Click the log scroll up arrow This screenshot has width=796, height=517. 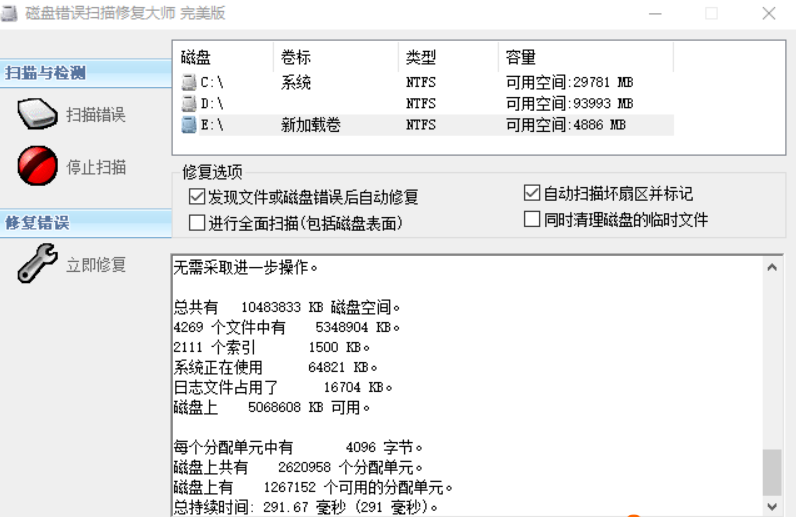[x=772, y=268]
